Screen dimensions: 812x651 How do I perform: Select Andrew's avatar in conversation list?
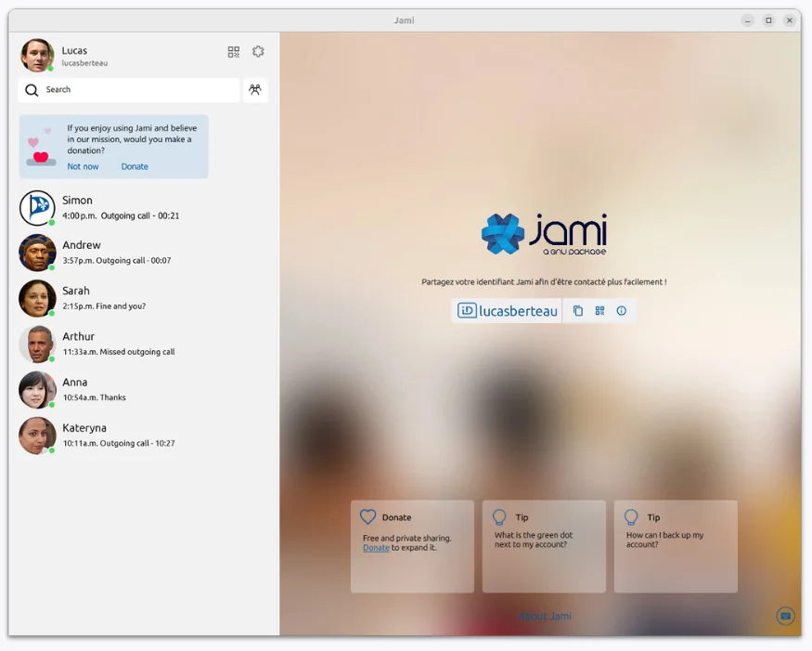pyautogui.click(x=37, y=253)
